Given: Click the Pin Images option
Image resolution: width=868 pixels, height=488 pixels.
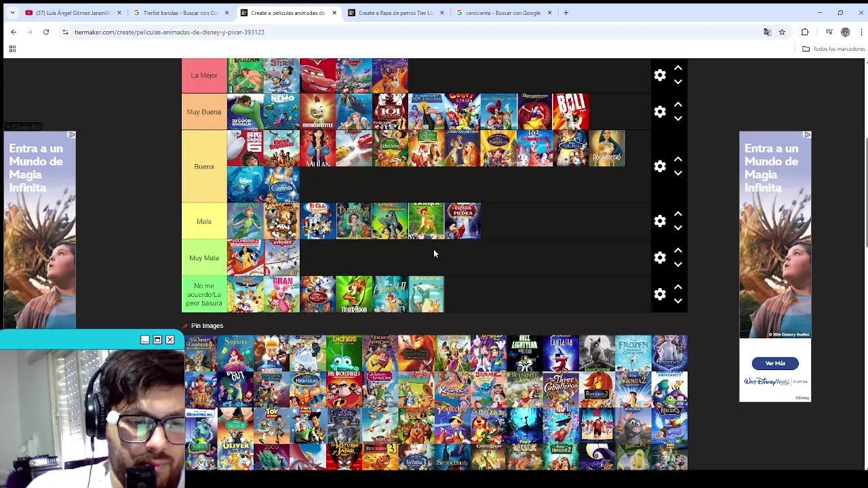Looking at the screenshot, I should coord(203,326).
